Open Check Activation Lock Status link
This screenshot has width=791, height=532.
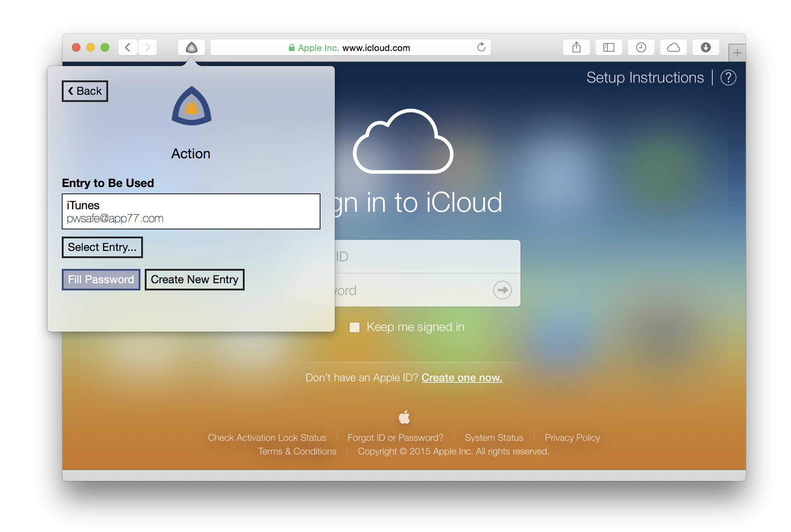click(267, 438)
